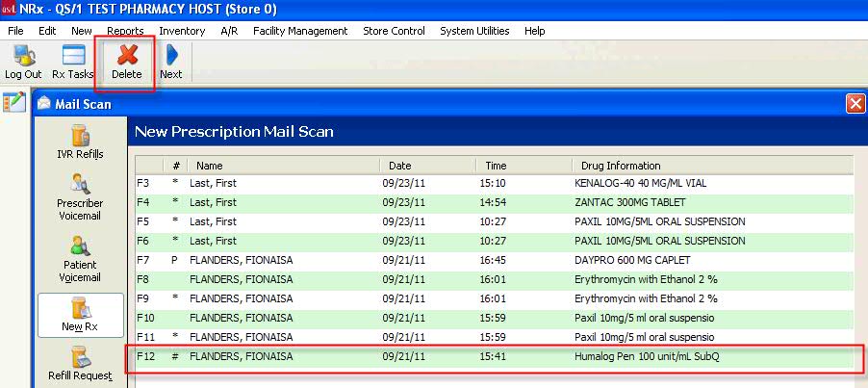
Task: Click the Log Out toolbar icon
Action: [23, 62]
